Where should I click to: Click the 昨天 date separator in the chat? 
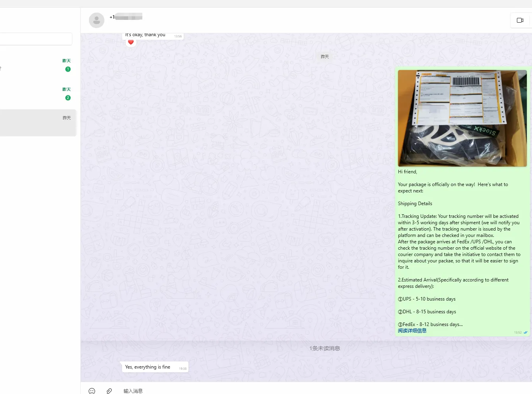coord(324,56)
